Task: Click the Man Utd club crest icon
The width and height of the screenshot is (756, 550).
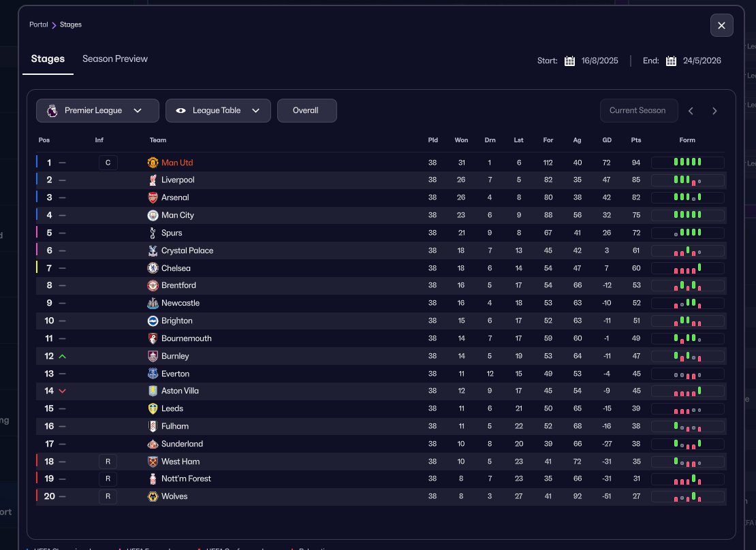Action: coord(153,163)
